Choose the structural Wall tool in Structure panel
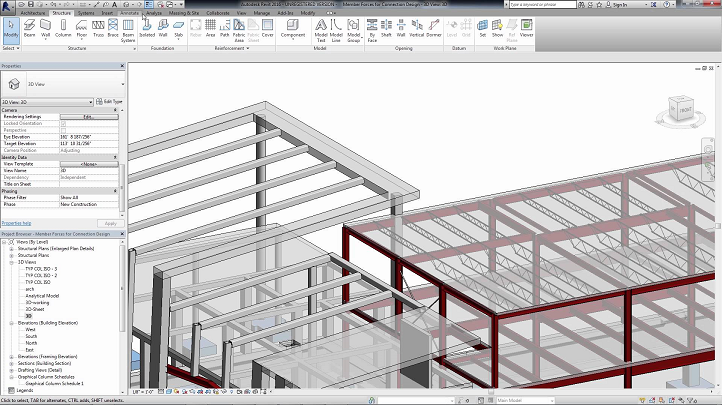This screenshot has width=722, height=405. (46, 29)
